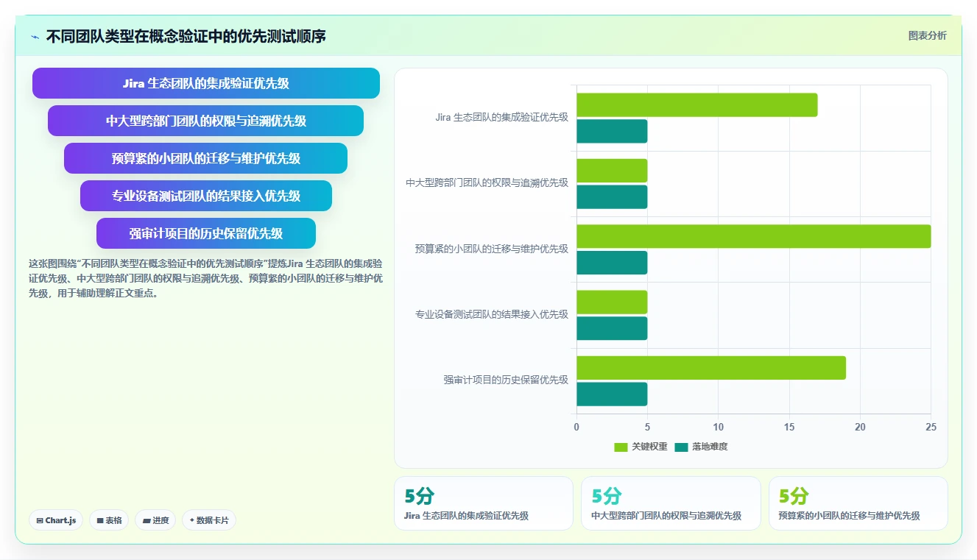Click the 表格 tag chip
The image size is (977, 560).
tap(109, 520)
